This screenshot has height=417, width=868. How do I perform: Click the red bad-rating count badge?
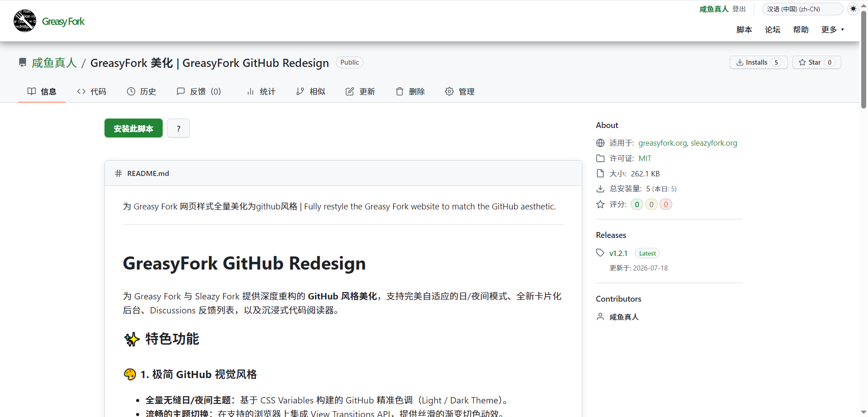coord(666,204)
